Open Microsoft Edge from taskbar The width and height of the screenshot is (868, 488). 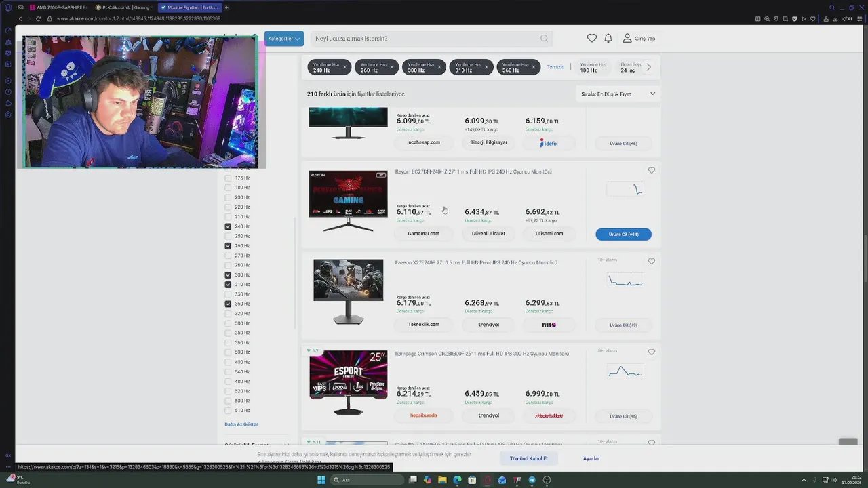pos(457,480)
